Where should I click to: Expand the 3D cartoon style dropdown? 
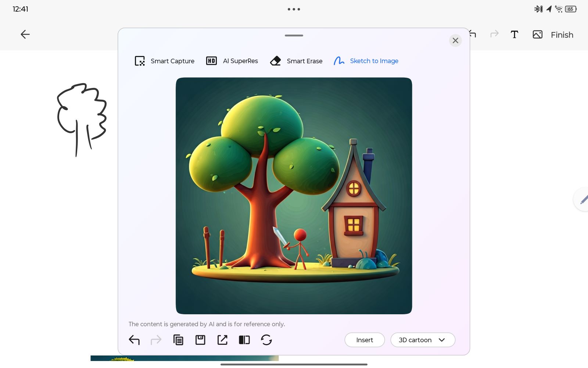(423, 340)
